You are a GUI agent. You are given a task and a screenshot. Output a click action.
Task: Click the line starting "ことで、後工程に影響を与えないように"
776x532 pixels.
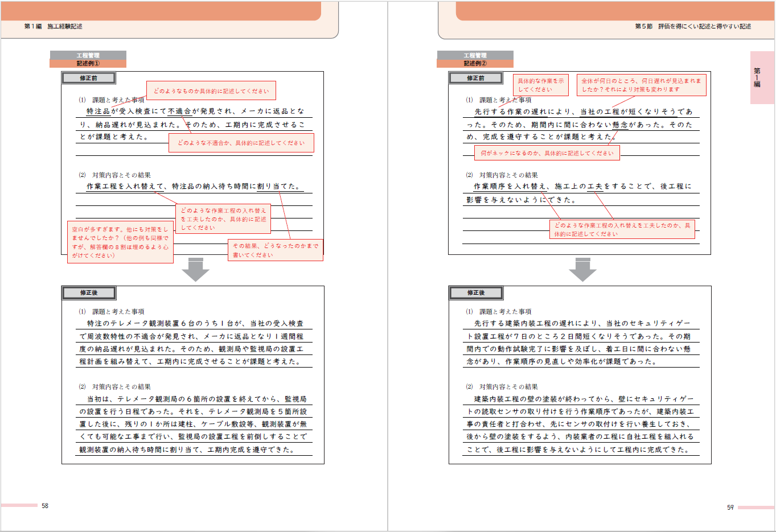[578, 449]
